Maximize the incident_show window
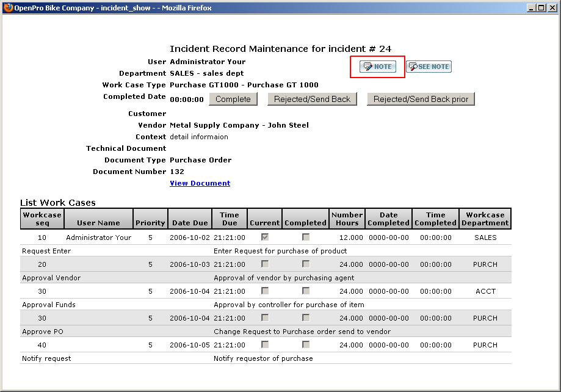 tap(541, 7)
